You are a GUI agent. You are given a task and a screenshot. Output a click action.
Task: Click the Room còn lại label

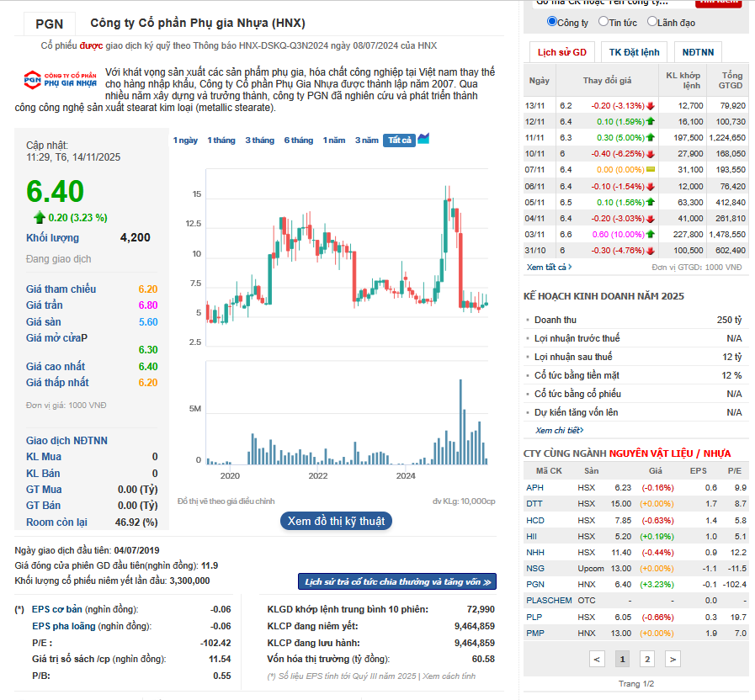(57, 522)
